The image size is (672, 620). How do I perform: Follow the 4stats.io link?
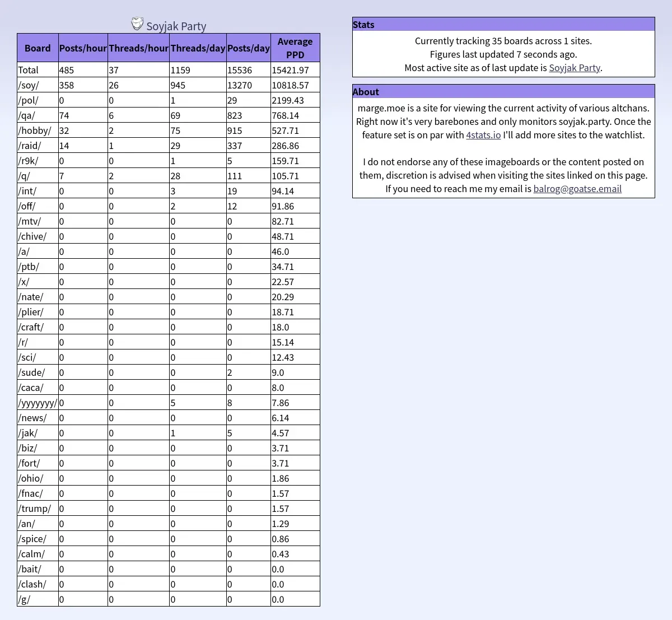coord(483,135)
